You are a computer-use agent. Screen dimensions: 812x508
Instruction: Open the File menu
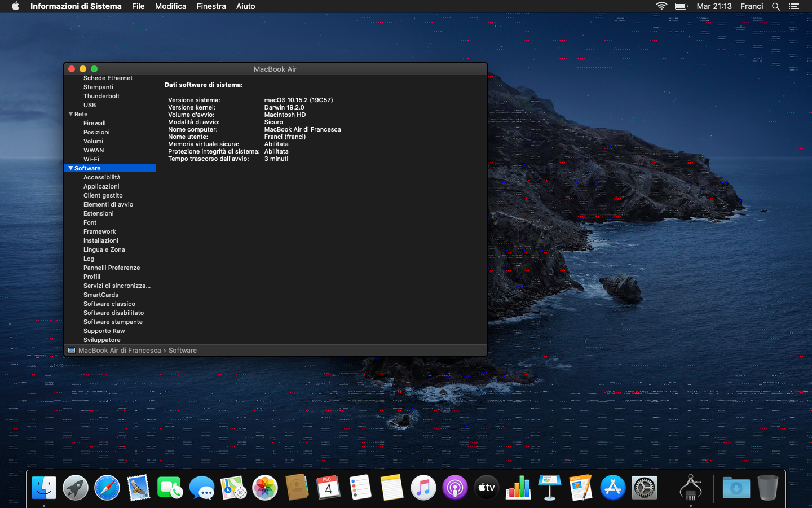[x=138, y=6]
